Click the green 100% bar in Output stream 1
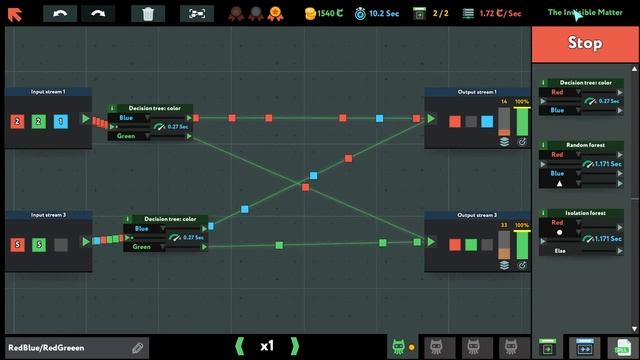 click(x=522, y=122)
